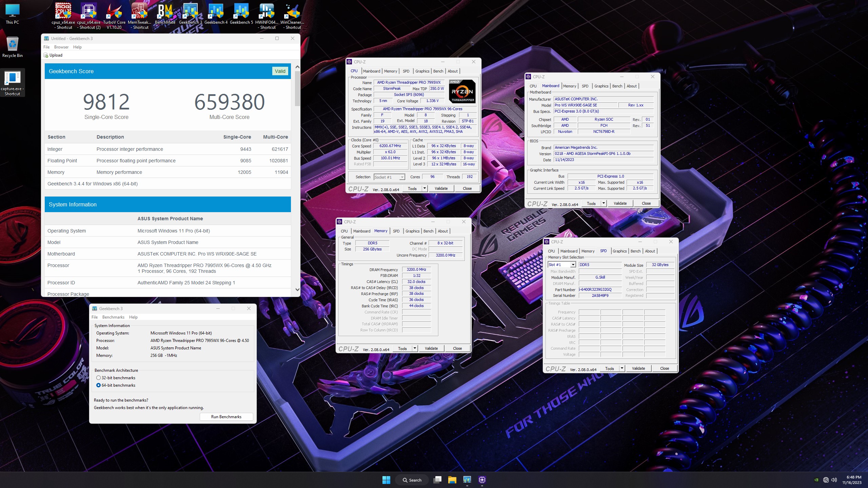868x488 pixels.
Task: Click the Upload icon in Geekbench
Action: 46,55
